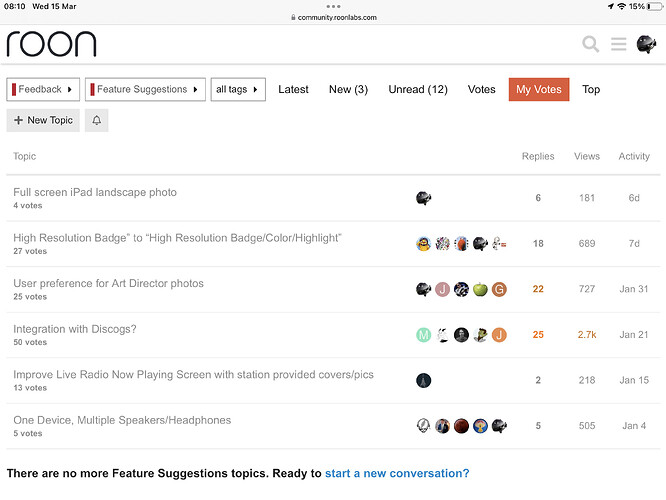Screen dimensions: 666x500
Task: Tap the battery indicator in status bar
Action: (x=655, y=6)
